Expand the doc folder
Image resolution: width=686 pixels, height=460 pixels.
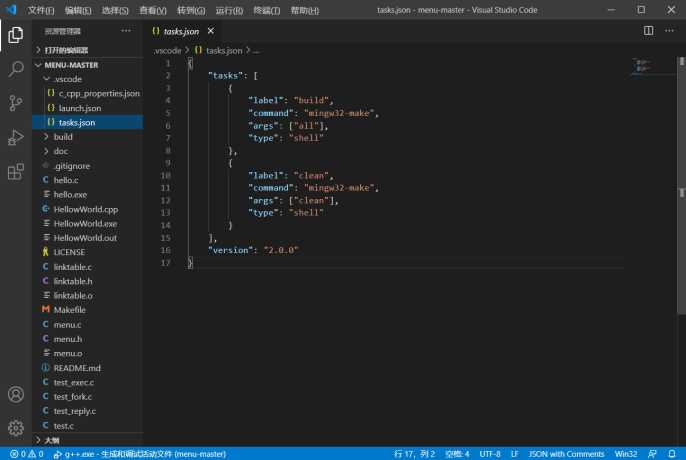point(88,151)
